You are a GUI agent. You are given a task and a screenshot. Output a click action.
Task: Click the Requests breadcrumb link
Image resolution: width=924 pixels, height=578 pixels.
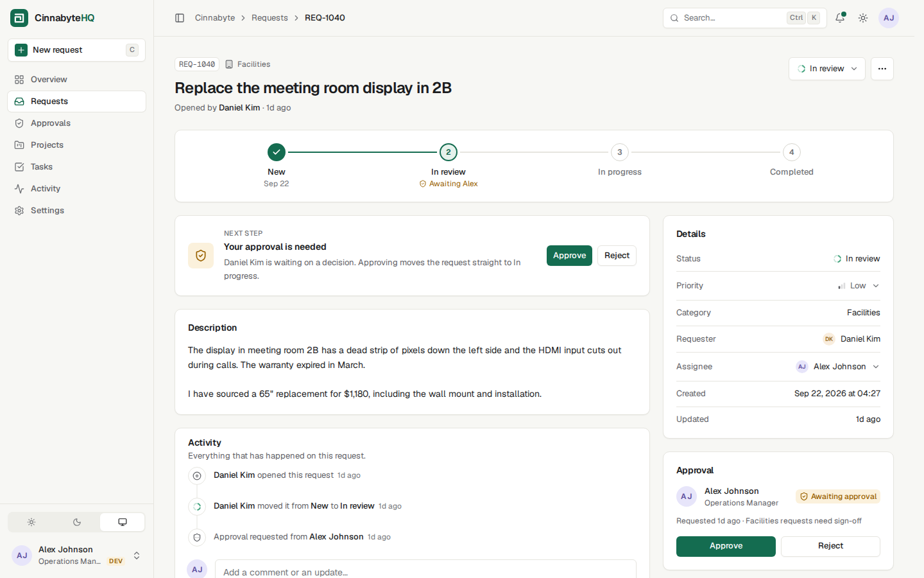(x=269, y=18)
